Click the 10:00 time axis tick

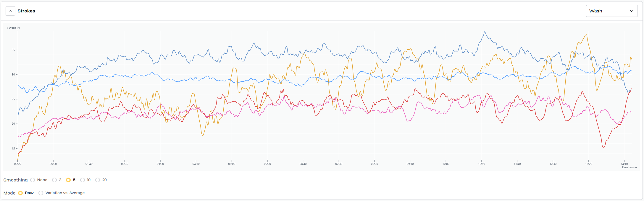pyautogui.click(x=446, y=164)
